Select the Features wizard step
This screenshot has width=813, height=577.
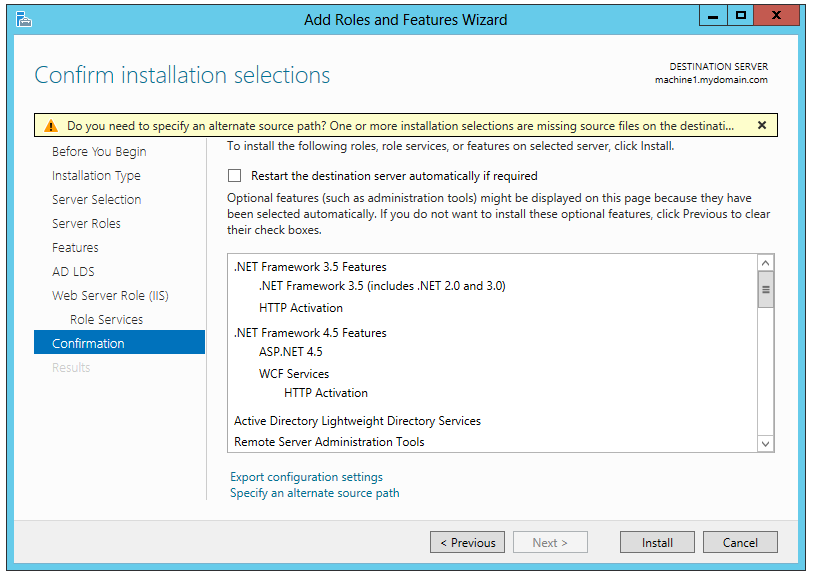click(x=75, y=248)
